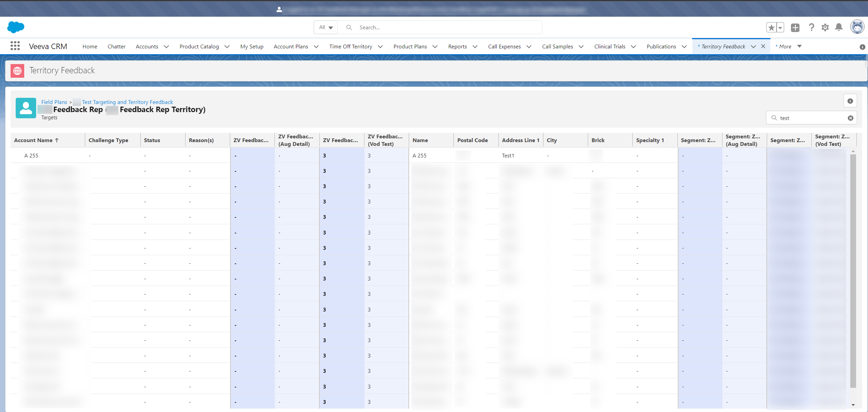868x412 pixels.
Task: Open the App Launcher grid icon
Action: coord(15,46)
